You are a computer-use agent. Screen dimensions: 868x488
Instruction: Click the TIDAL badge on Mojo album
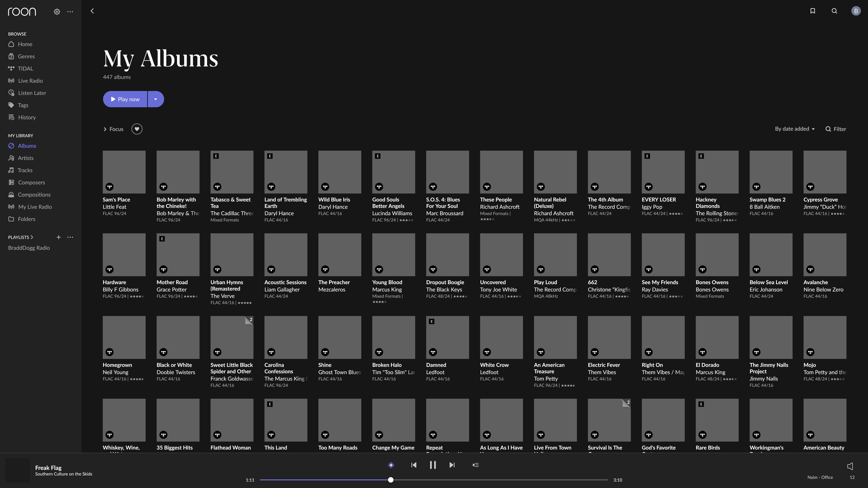pos(810,352)
